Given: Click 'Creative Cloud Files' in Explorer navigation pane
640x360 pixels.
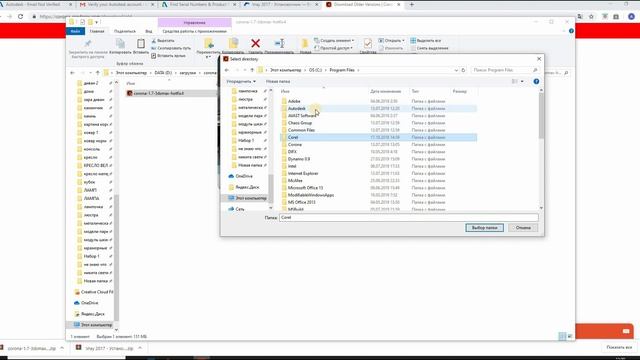Looking at the screenshot, I should (94, 292).
